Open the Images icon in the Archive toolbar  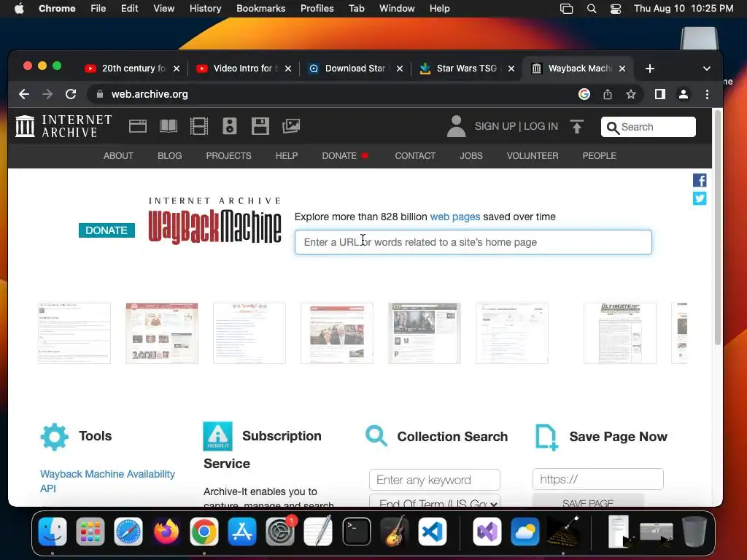point(291,126)
